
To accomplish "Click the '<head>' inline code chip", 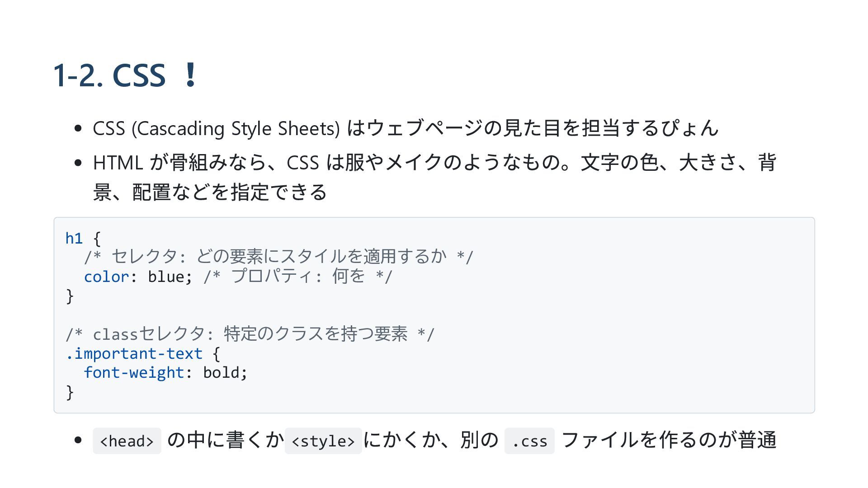I will [127, 441].
